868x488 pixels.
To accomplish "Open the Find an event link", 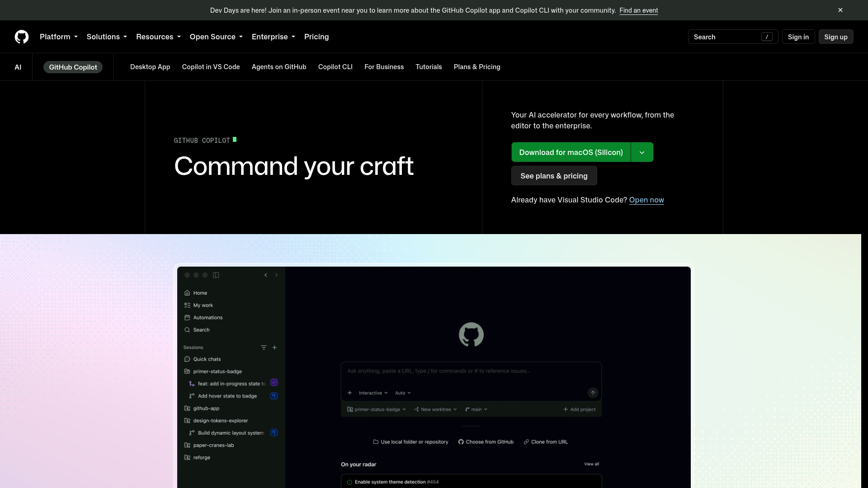I will click(638, 10).
